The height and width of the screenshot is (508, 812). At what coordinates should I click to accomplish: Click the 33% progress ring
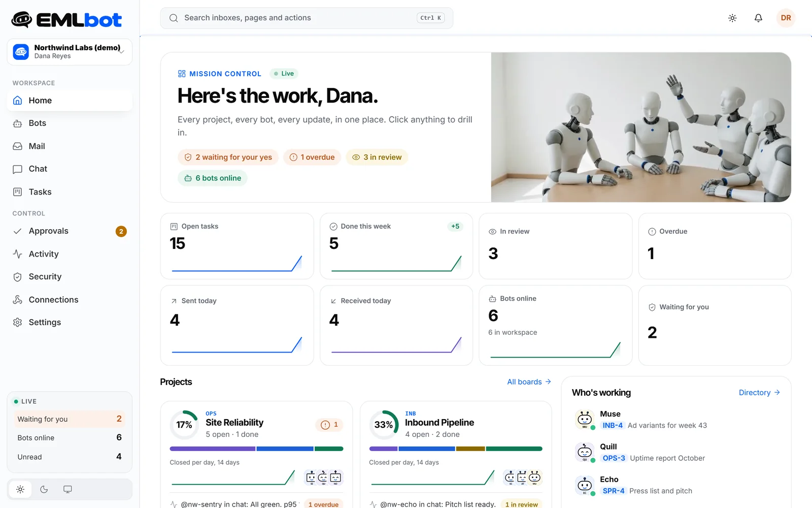point(384,425)
